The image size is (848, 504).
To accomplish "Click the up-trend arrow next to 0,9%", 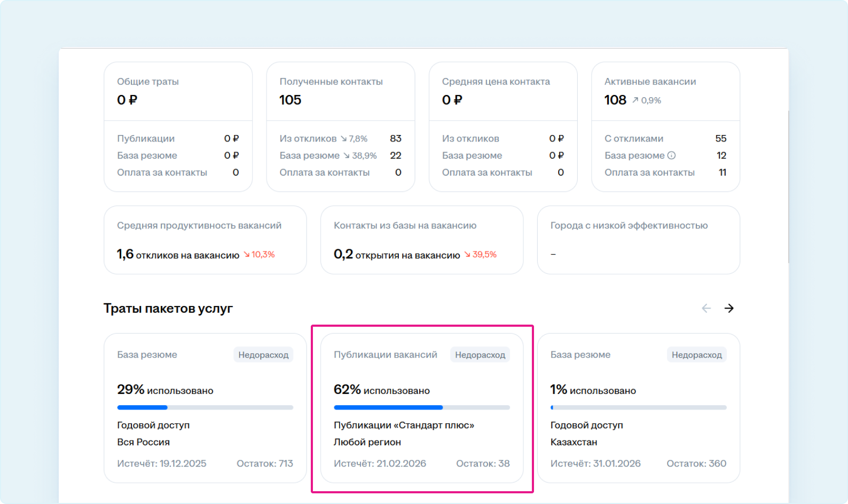I will (x=635, y=100).
